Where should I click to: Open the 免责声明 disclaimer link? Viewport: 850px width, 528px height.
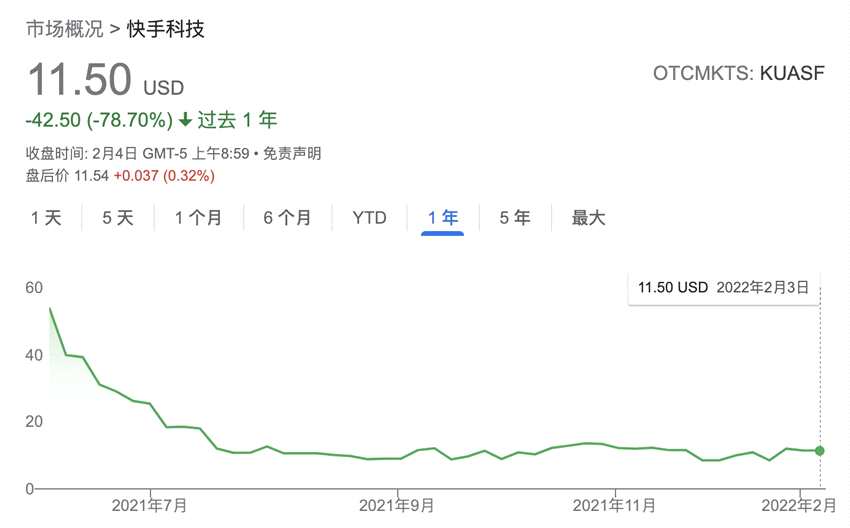pyautogui.click(x=293, y=154)
